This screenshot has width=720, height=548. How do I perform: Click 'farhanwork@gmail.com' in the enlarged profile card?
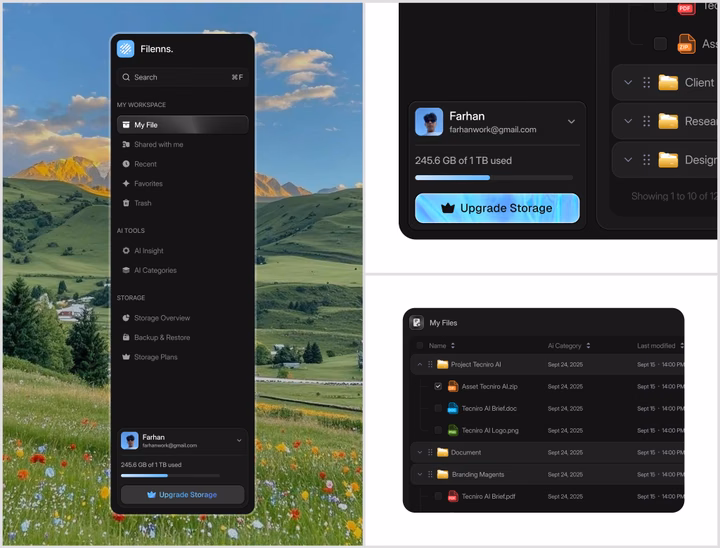click(x=492, y=130)
